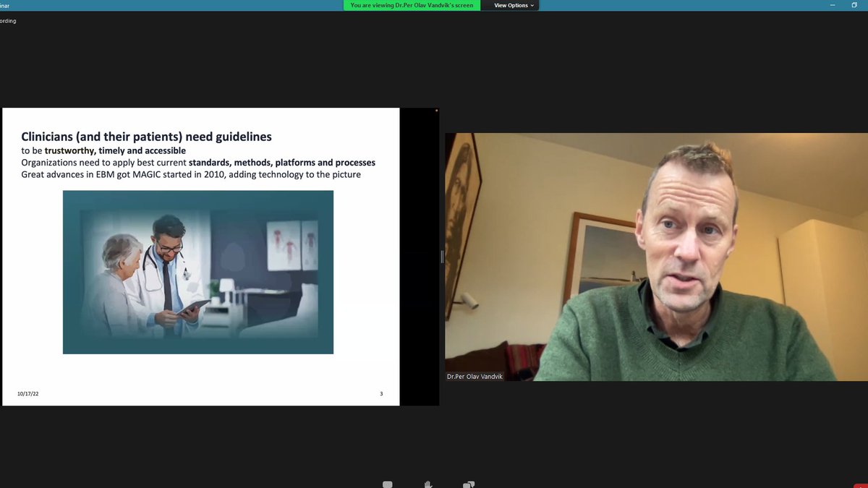The width and height of the screenshot is (868, 488).
Task: Click the slide page number '3'
Action: [381, 393]
